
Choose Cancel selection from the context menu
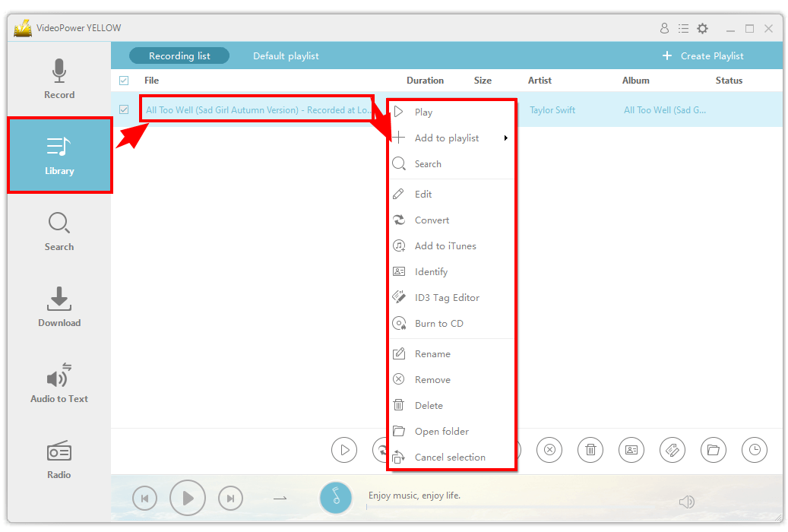[452, 457]
